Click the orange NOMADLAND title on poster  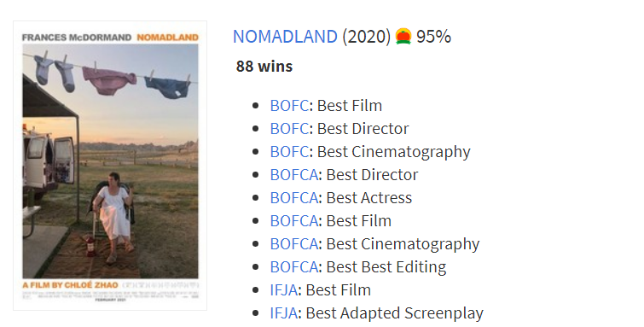pyautogui.click(x=167, y=38)
